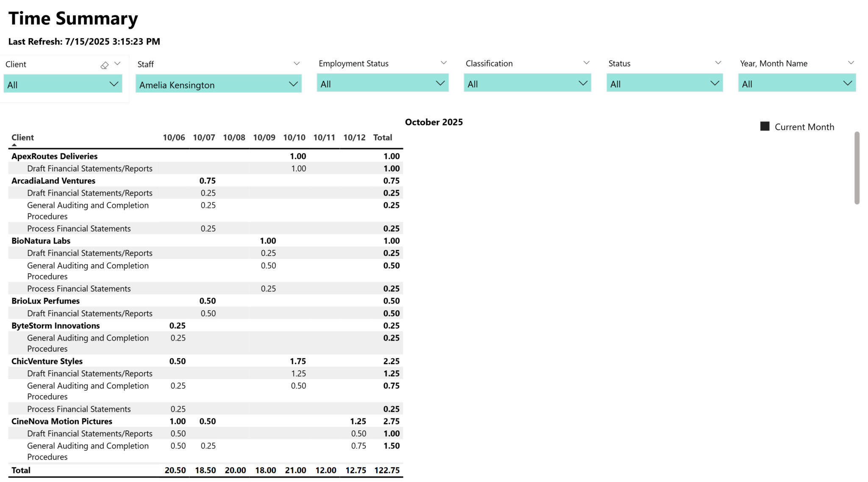The height and width of the screenshot is (482, 868).
Task: Collapse the Status slicer header chevron
Action: coord(718,63)
